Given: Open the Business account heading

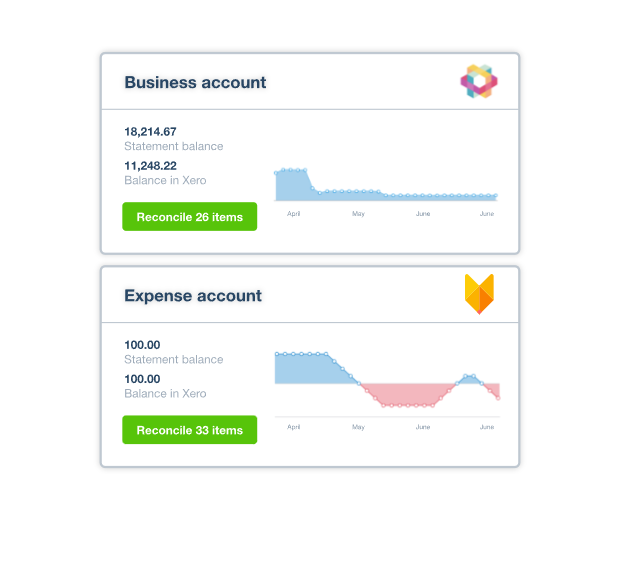Looking at the screenshot, I should tap(195, 82).
